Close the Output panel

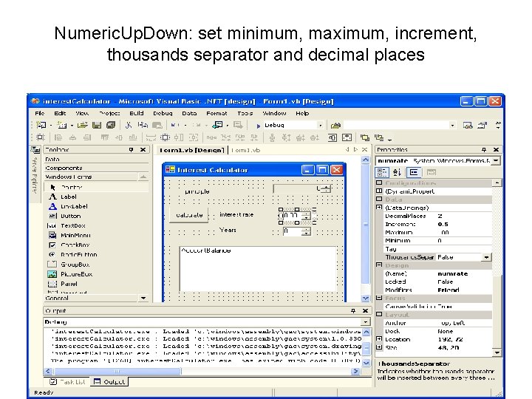[x=366, y=311]
